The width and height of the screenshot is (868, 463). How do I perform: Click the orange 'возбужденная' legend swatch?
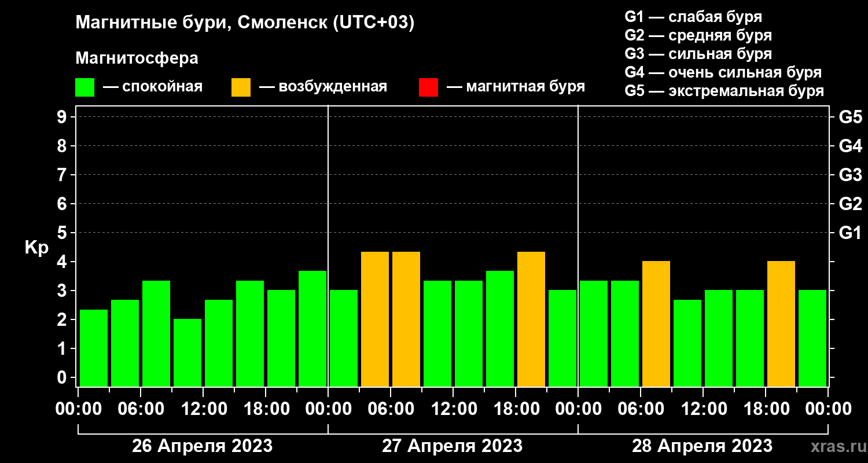tap(241, 87)
